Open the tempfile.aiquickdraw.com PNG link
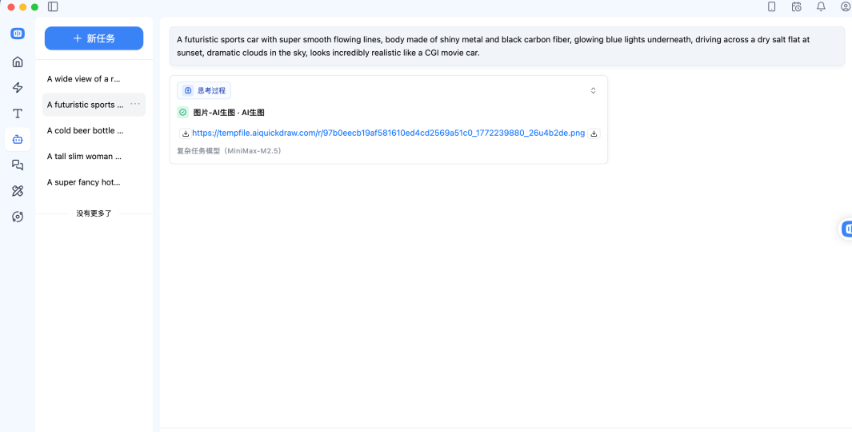Viewport: 852px width, 432px height. pyautogui.click(x=388, y=133)
